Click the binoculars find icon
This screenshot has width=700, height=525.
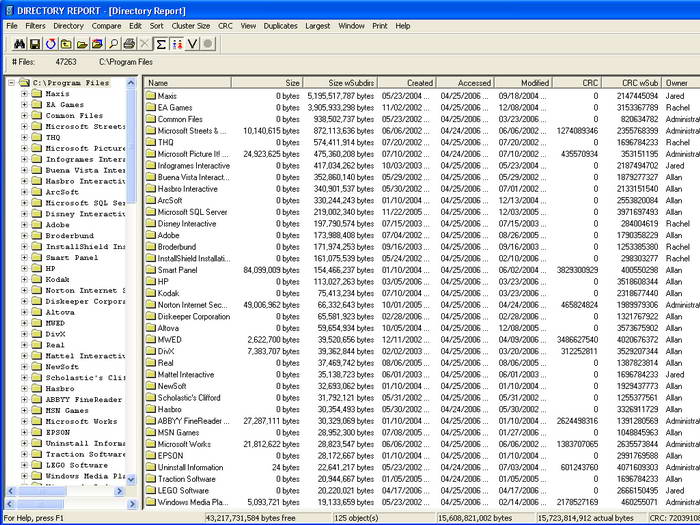click(x=19, y=44)
